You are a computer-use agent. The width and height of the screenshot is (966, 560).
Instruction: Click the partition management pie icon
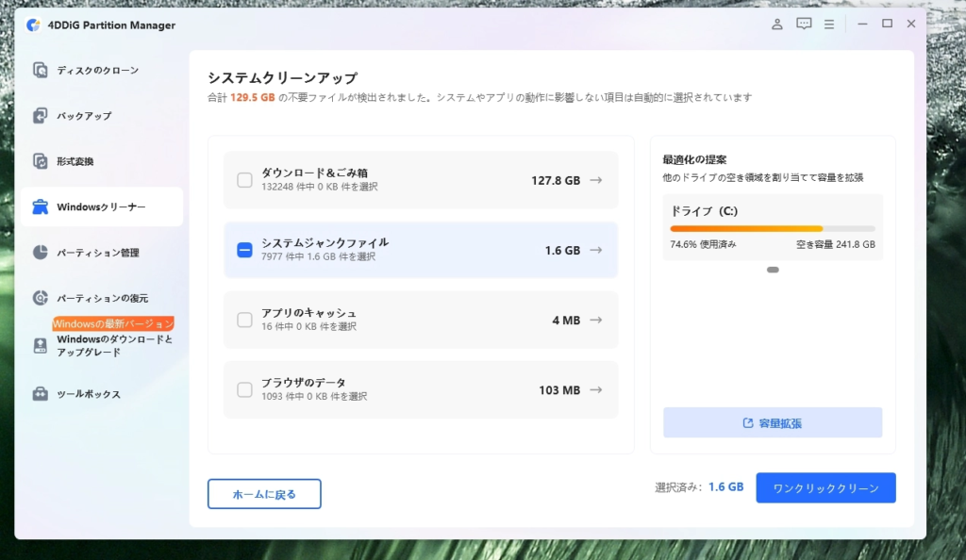[40, 253]
